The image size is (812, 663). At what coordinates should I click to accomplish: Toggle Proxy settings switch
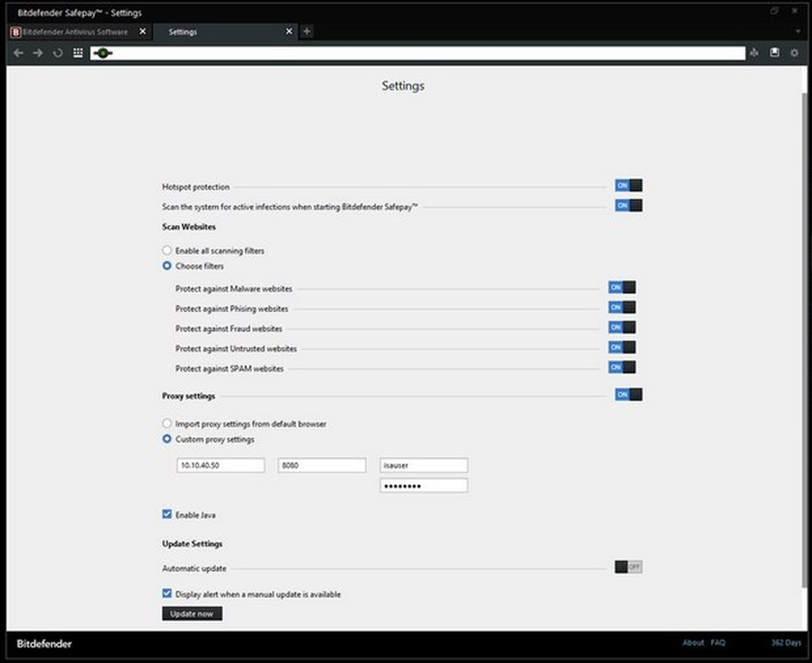click(x=628, y=395)
